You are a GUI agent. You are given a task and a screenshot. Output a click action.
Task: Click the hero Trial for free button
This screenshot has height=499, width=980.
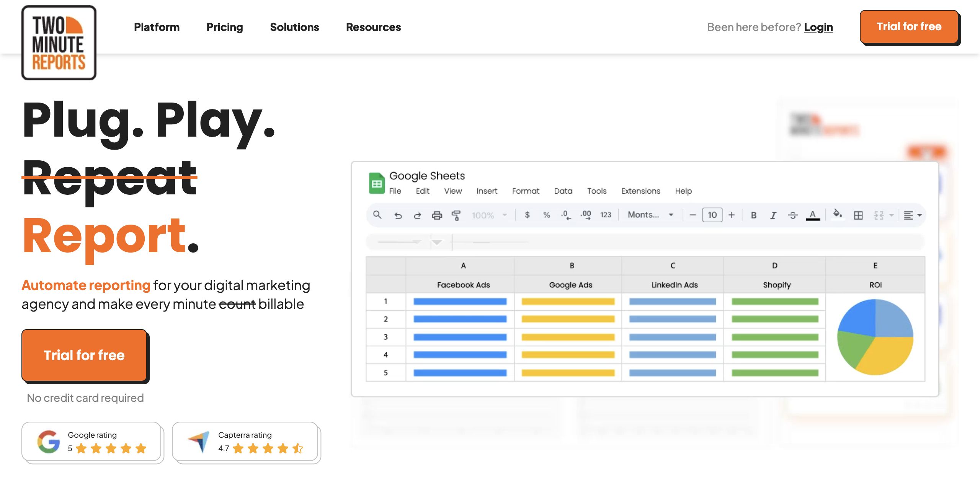coord(84,355)
